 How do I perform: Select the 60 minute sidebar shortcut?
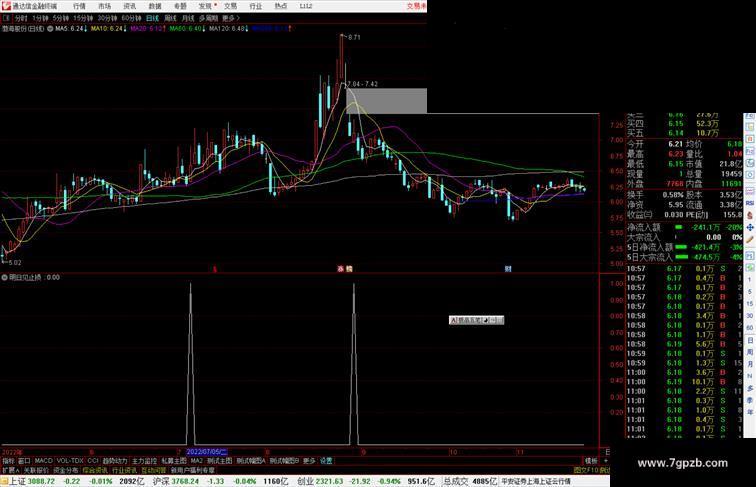750,328
